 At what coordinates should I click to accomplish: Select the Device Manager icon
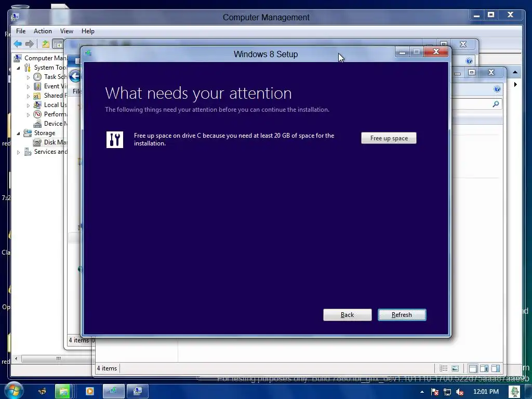[x=37, y=124]
